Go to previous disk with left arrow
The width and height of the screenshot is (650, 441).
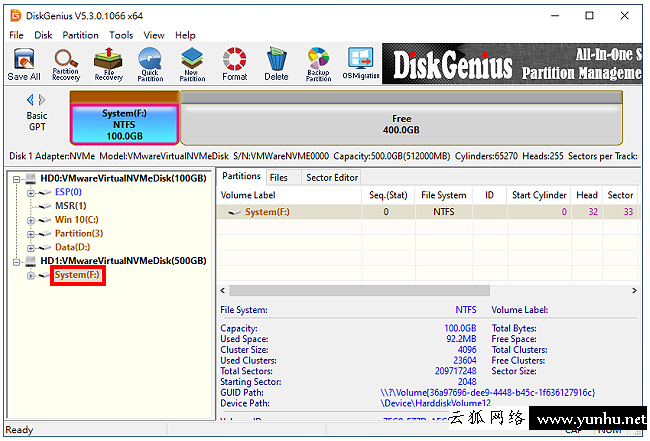coord(30,100)
